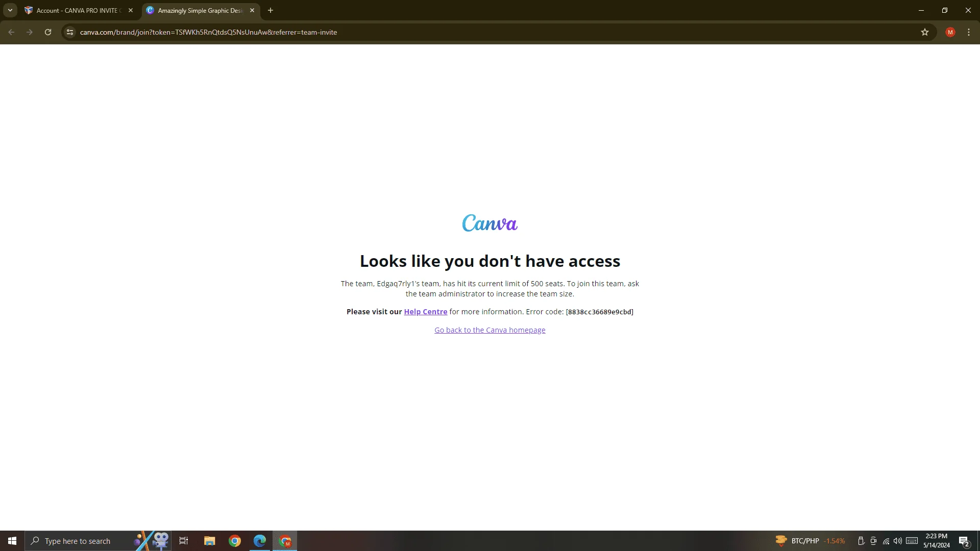Open the battery status tray icon
Viewport: 980px width, 551px height.
(x=861, y=541)
